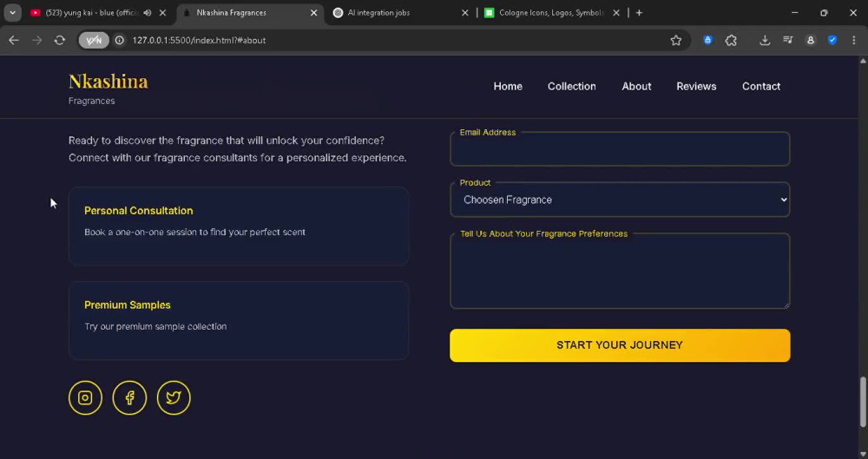Close the AI integration jobs tab
This screenshot has width=868, height=459.
click(x=465, y=13)
